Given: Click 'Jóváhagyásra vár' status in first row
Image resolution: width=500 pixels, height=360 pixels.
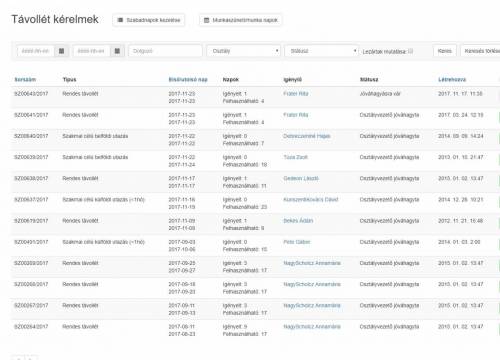Looking at the screenshot, I should point(380,94).
